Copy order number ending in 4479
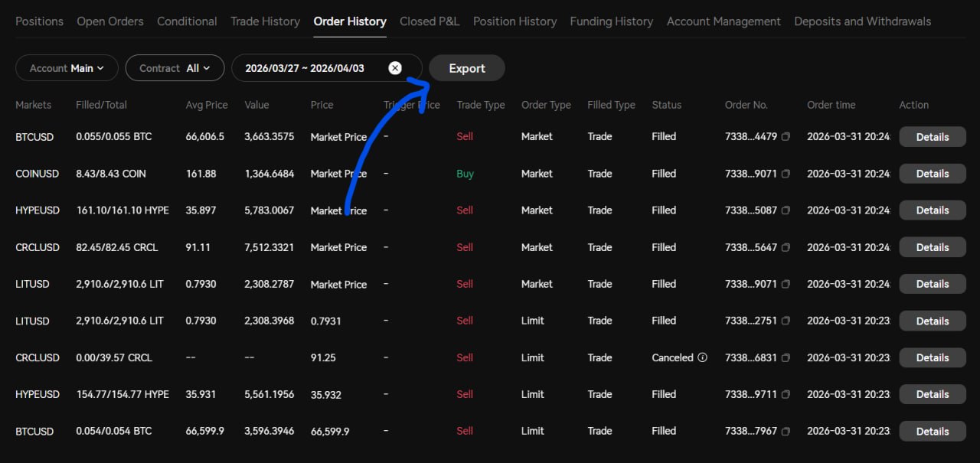Viewport: 980px width, 463px height. (786, 137)
